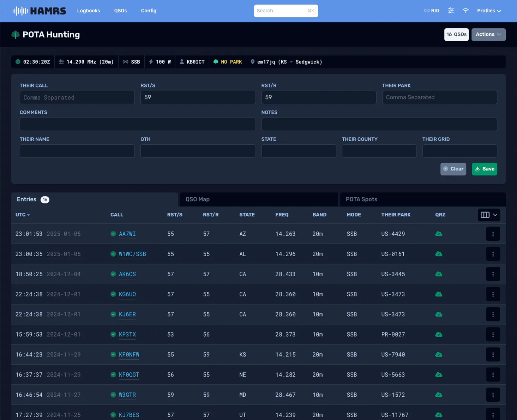Click the QRZ cloud icon for W1WC/SSB
Viewport: 517px width, 420px height.
point(439,254)
